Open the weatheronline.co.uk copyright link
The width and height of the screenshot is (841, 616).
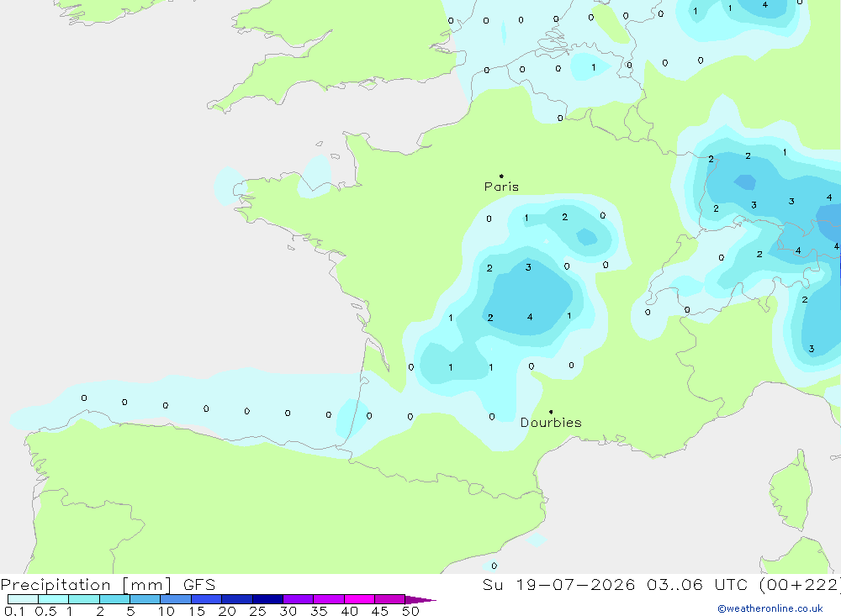(x=770, y=608)
